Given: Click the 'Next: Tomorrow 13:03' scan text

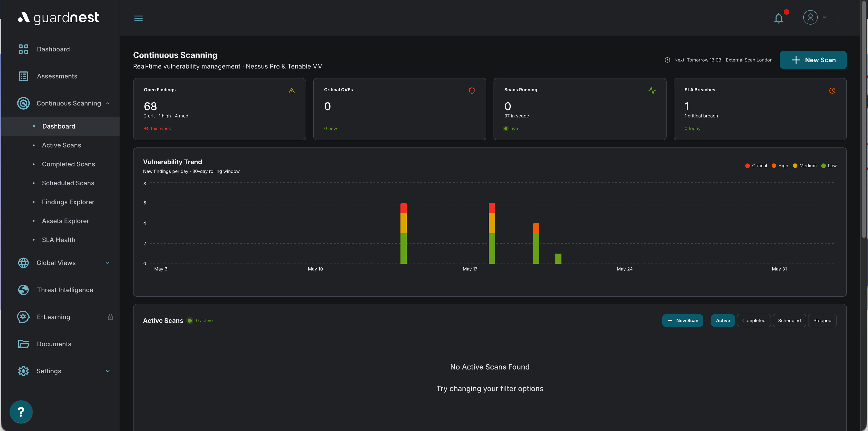Looking at the screenshot, I should tap(723, 60).
